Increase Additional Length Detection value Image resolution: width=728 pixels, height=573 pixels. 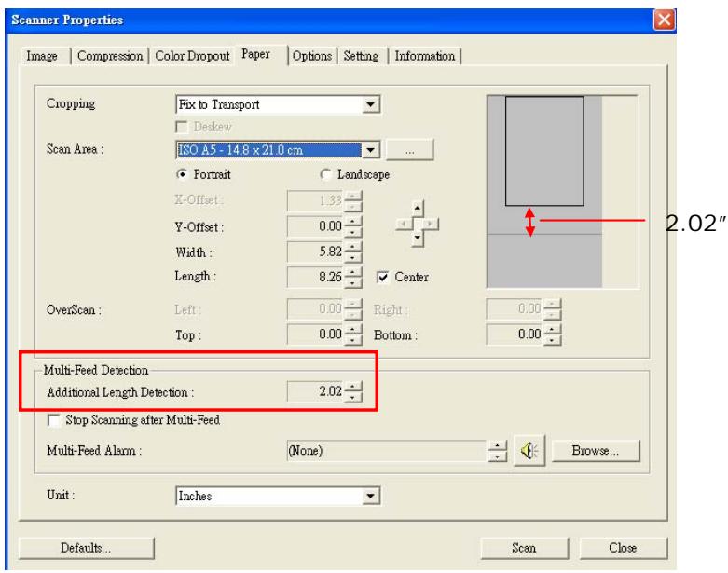[x=353, y=386]
